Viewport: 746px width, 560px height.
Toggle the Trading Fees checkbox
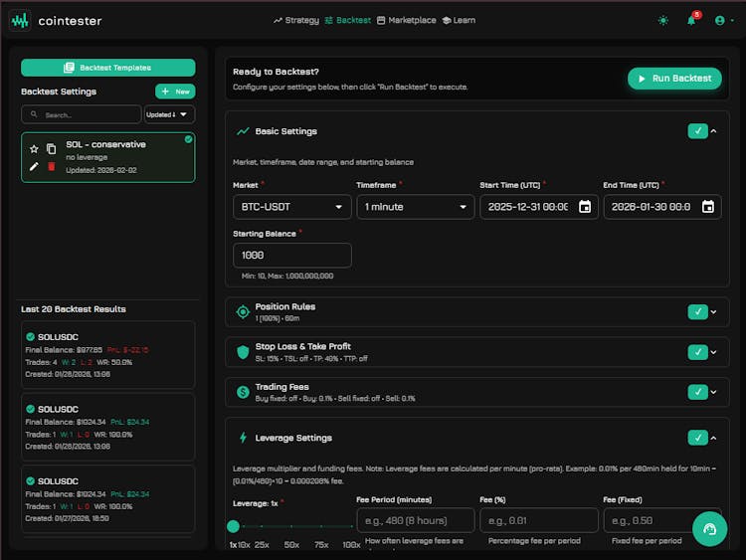pos(697,392)
